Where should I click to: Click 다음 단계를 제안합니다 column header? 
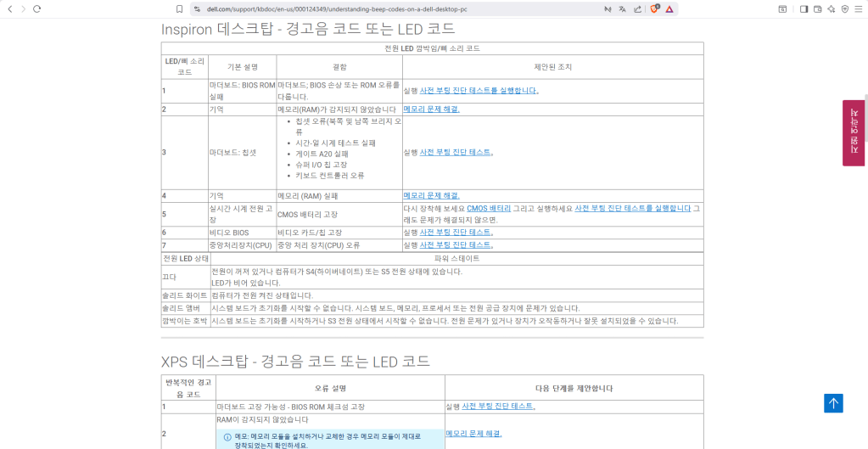click(x=574, y=388)
